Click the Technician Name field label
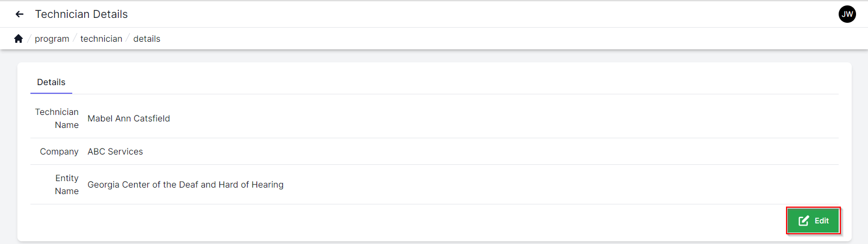868x244 pixels. 57,118
